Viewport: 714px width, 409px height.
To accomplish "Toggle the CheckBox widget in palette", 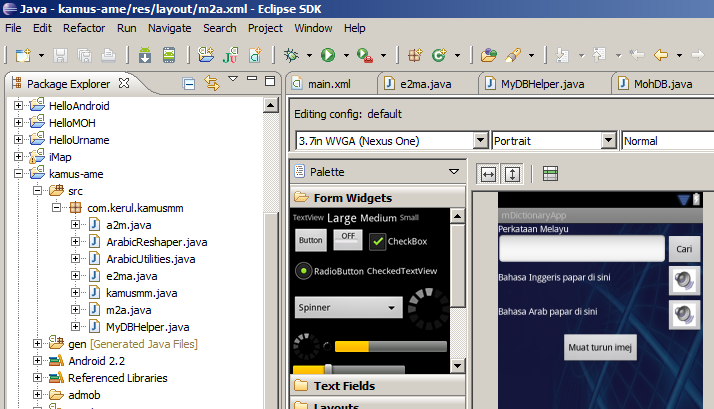I will [398, 241].
